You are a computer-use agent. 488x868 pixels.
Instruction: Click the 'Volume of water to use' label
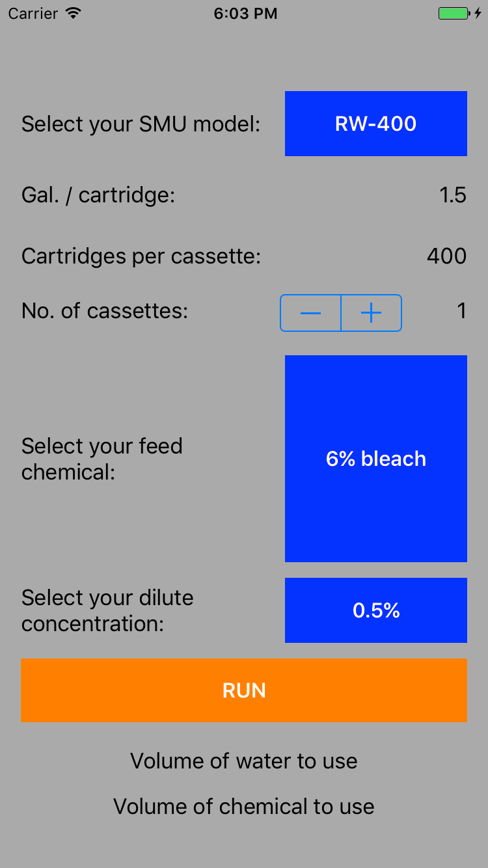tap(244, 761)
